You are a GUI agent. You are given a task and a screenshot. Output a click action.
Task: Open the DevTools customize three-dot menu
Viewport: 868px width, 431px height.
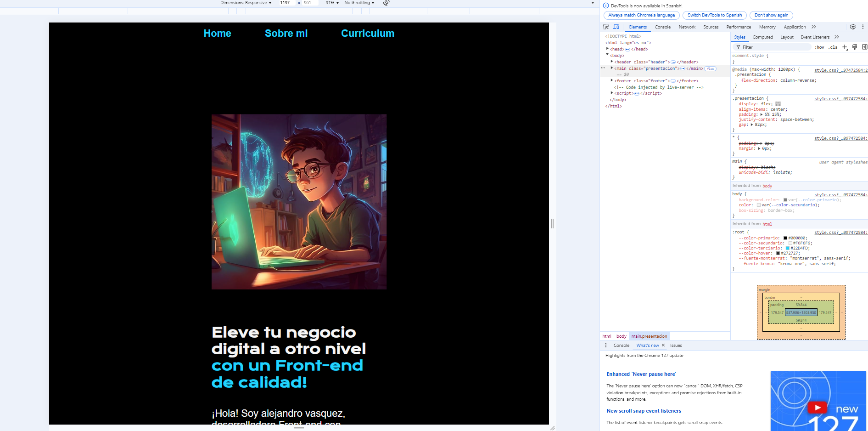[863, 27]
